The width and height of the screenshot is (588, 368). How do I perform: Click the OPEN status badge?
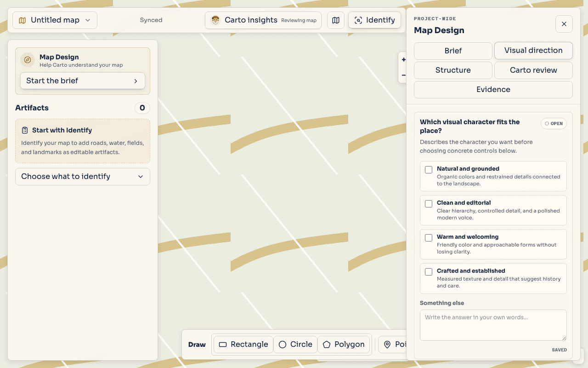554,124
